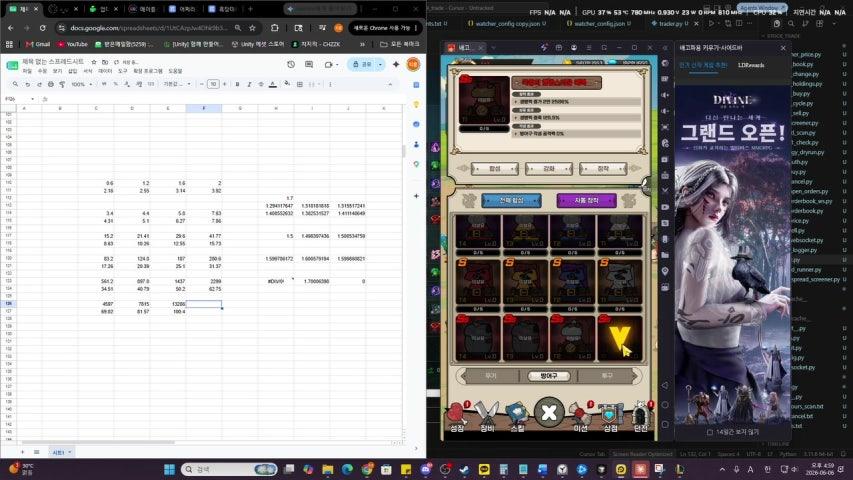Click the Gemini sparkle icon in Sheets
This screenshot has height=480, width=853.
[x=396, y=64]
